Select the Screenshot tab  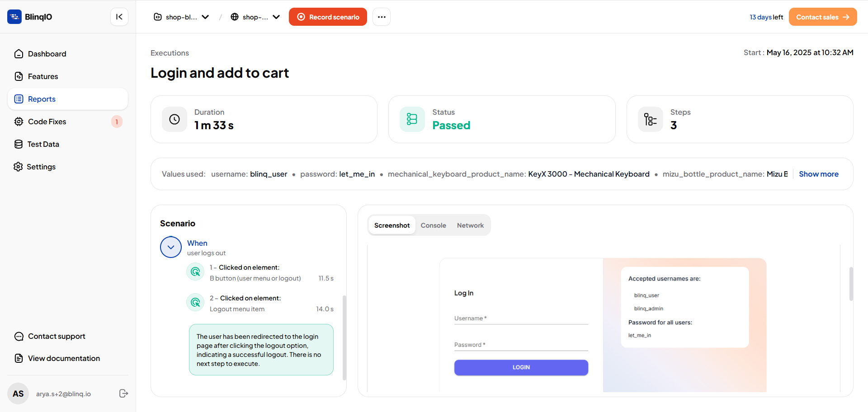392,225
